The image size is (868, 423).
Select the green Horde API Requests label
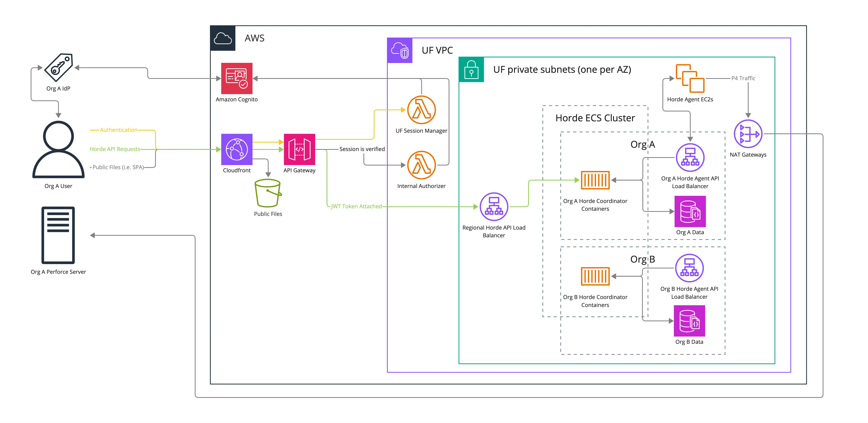coord(115,149)
